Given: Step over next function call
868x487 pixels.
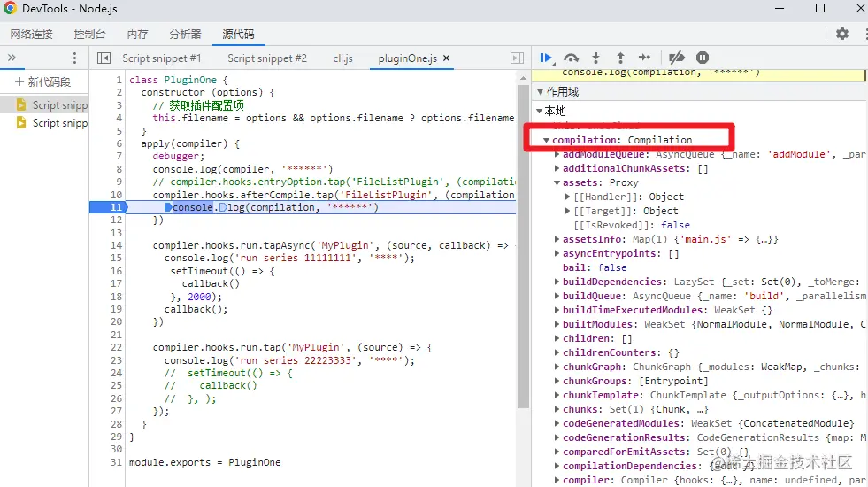Looking at the screenshot, I should (x=572, y=58).
